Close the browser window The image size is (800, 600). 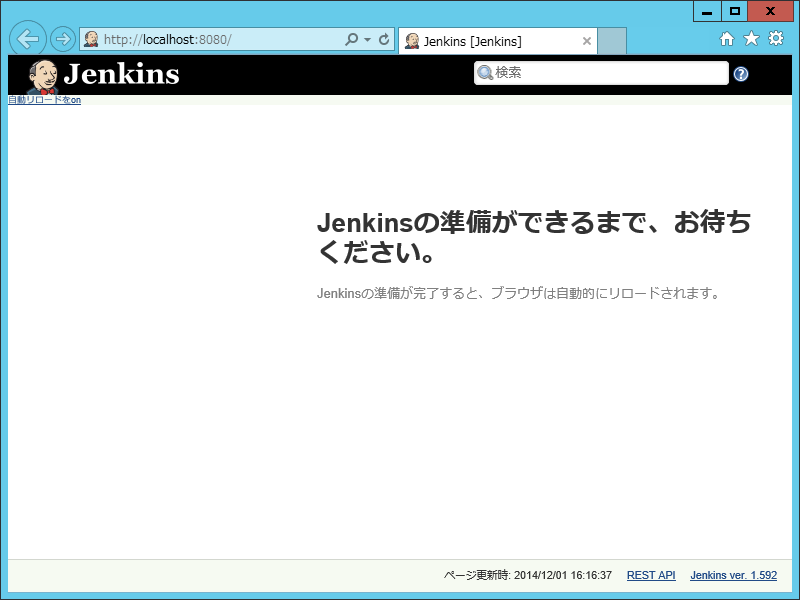(x=770, y=11)
